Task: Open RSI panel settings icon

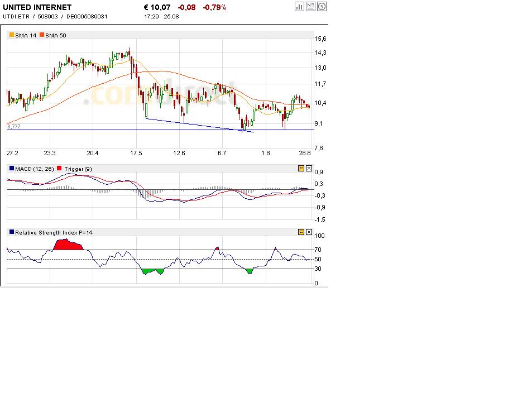Action: click(301, 232)
